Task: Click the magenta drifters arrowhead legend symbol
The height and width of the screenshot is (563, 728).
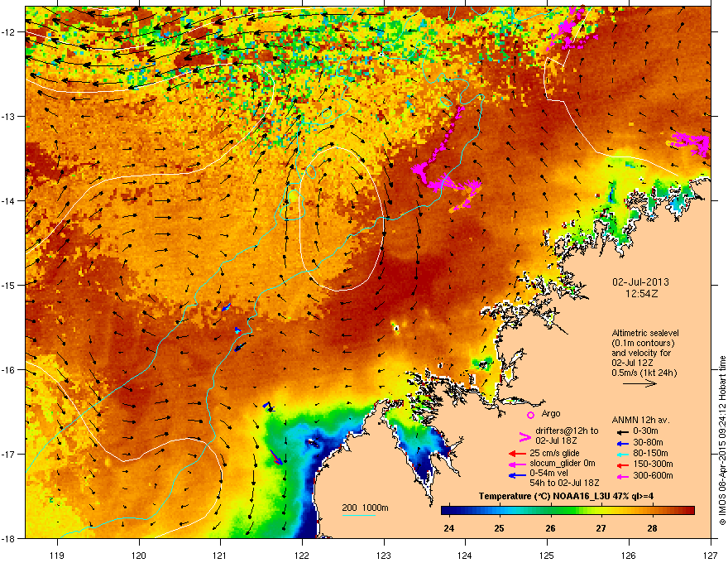Action: (524, 436)
